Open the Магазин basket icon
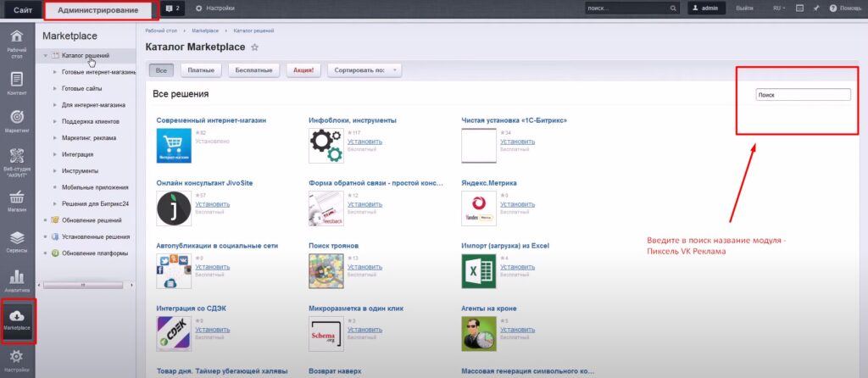This screenshot has height=378, width=868. (x=17, y=199)
